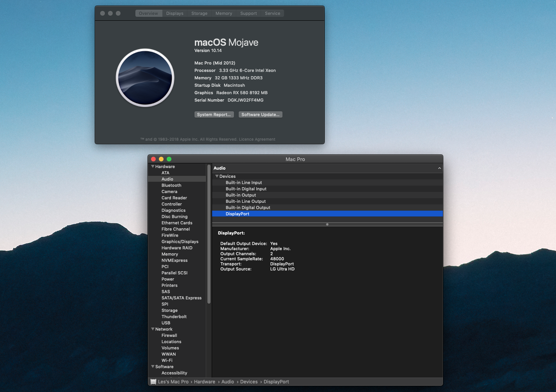Viewport: 556px width, 392px height.
Task: Open the Memory tab in About This Mac
Action: coord(224,13)
